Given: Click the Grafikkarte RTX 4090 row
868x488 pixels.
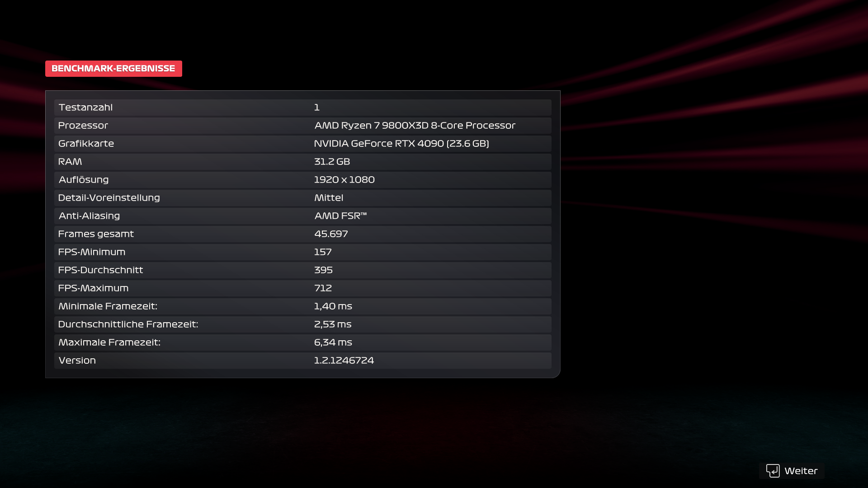Looking at the screenshot, I should point(302,144).
